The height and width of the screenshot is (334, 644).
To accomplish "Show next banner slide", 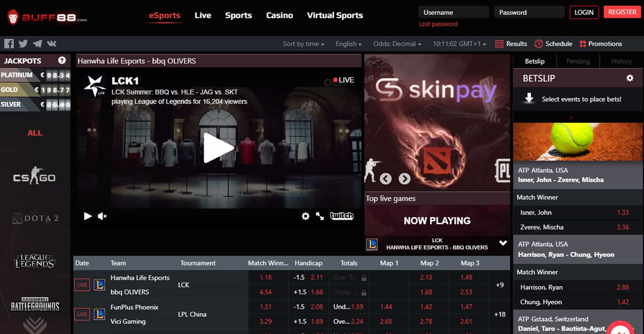I will point(404,178).
